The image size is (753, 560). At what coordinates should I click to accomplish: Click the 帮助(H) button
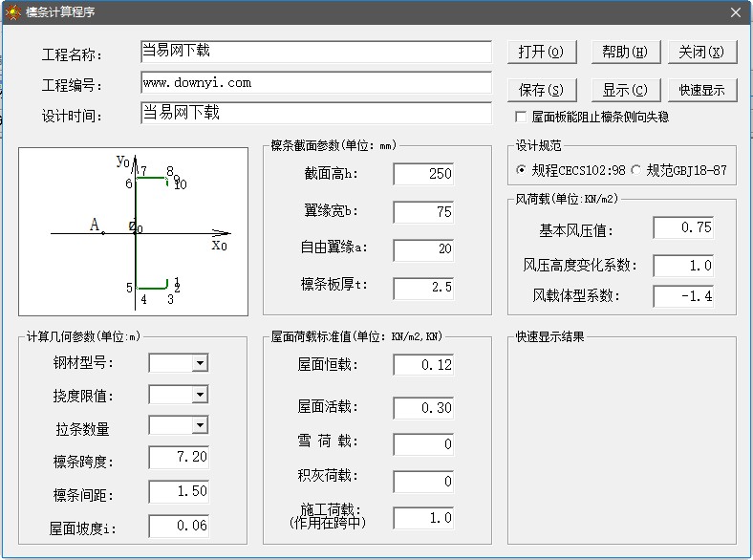click(625, 52)
